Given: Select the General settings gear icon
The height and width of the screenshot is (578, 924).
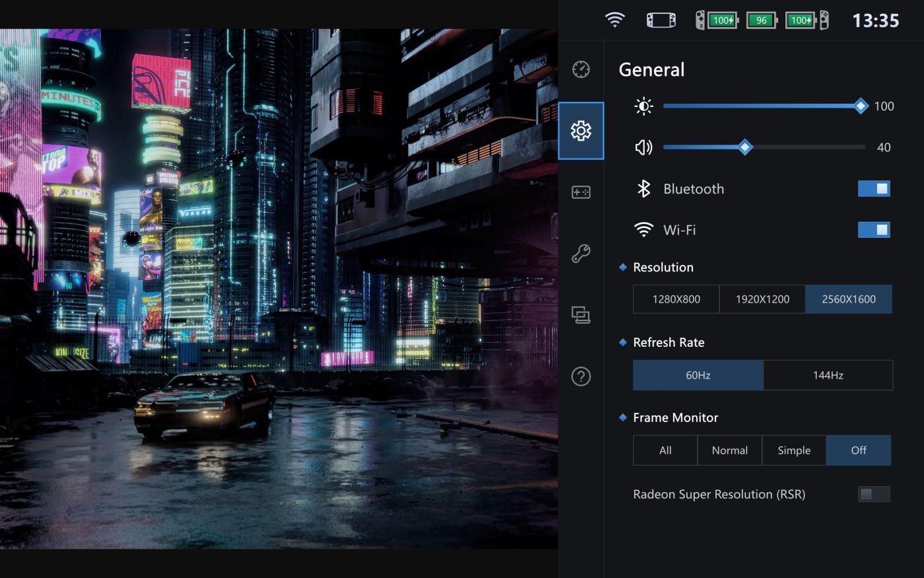Looking at the screenshot, I should tap(581, 131).
